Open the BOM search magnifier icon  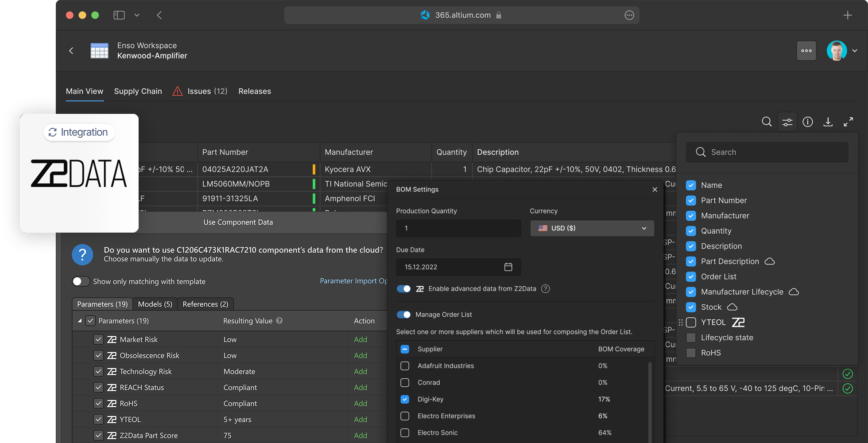tap(767, 122)
